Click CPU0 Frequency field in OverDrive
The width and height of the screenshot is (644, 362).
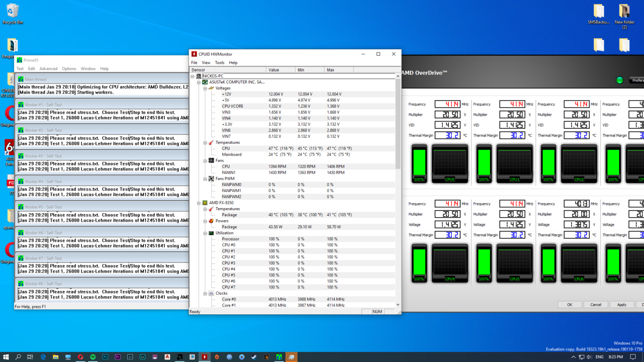click(x=447, y=104)
